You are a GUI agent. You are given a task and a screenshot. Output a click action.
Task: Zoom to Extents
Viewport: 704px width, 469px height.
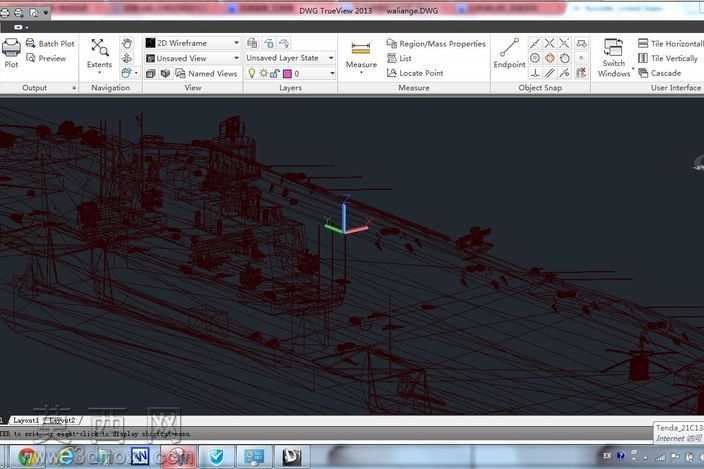point(99,53)
